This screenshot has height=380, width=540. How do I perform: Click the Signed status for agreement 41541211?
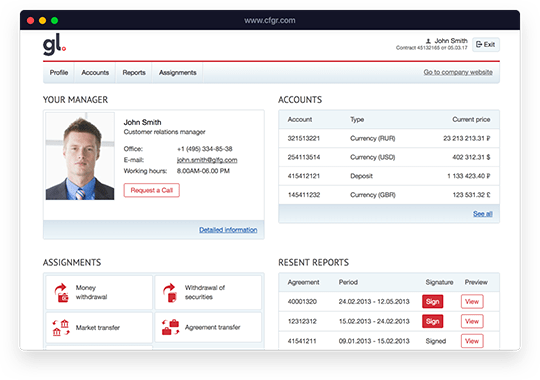[x=436, y=341]
